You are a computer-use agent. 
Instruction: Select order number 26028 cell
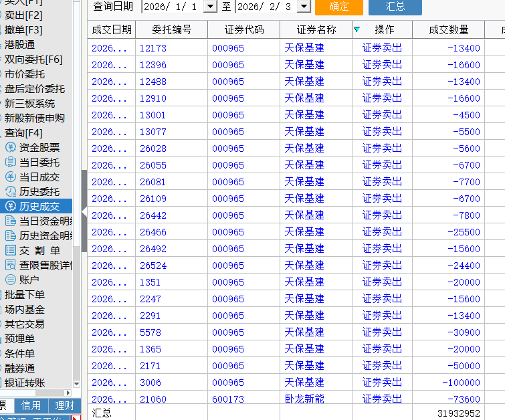coord(172,148)
